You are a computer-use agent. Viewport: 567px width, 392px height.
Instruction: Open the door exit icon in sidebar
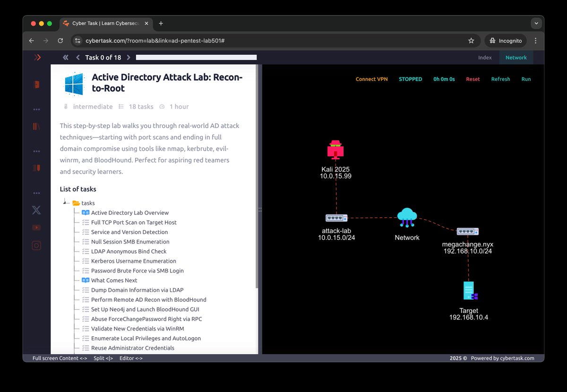[36, 85]
